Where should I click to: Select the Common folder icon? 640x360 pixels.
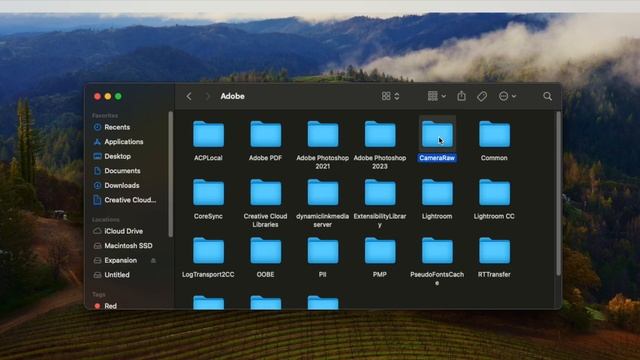pos(494,134)
